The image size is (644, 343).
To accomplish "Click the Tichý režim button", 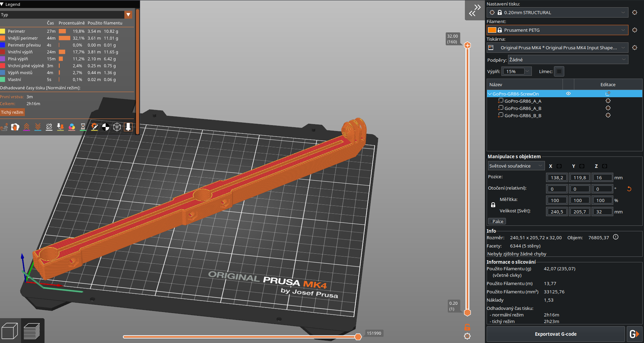I will pos(12,112).
